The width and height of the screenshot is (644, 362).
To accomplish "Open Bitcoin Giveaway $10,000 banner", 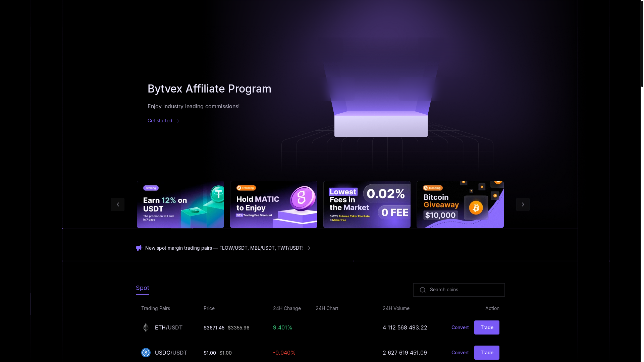I will [460, 204].
